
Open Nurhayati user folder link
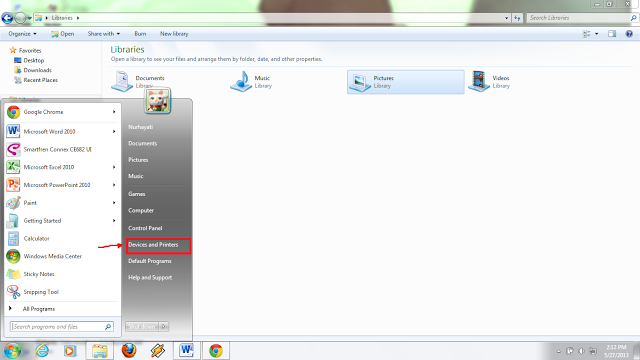pyautogui.click(x=140, y=127)
